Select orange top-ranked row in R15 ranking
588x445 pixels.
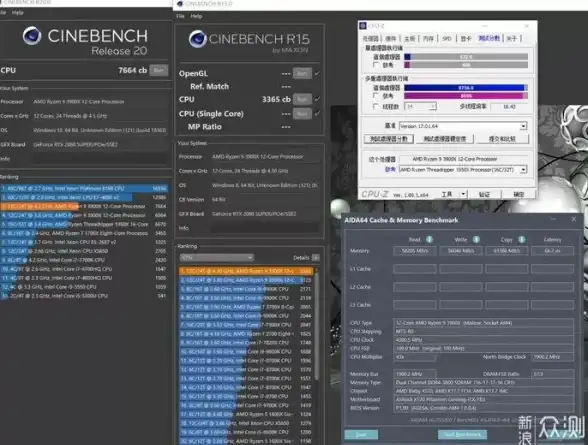pyautogui.click(x=246, y=271)
